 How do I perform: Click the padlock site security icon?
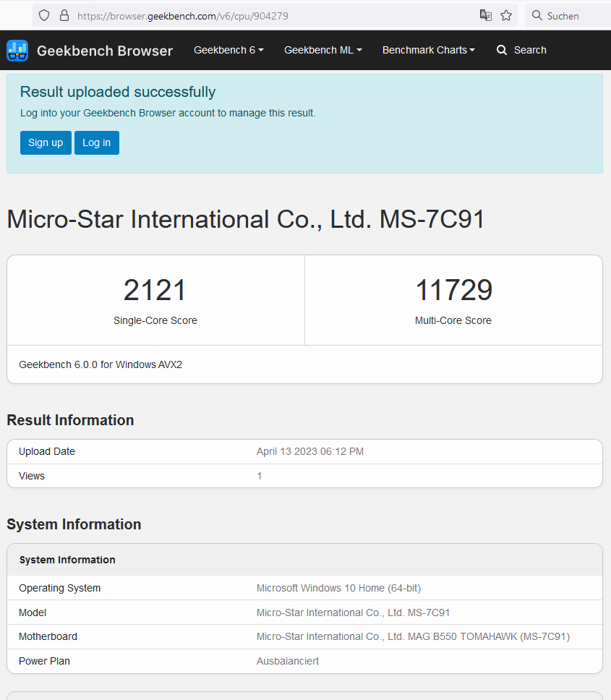click(x=64, y=16)
